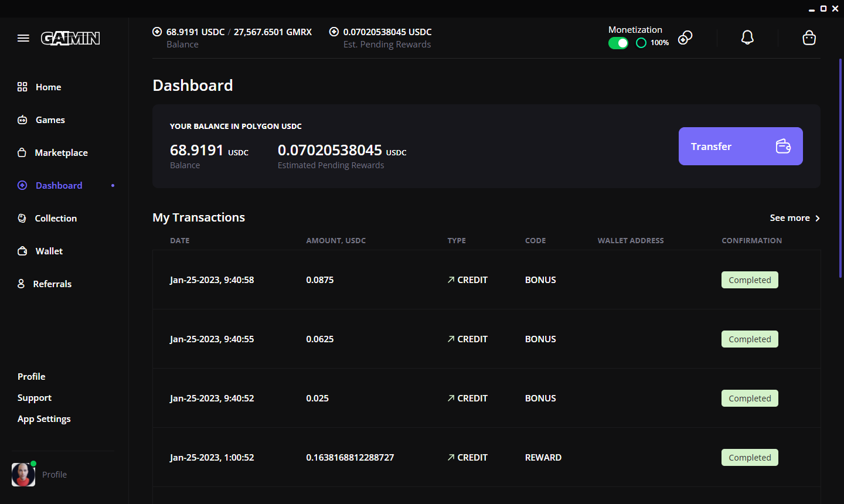Navigate to Marketplace

pos(61,152)
